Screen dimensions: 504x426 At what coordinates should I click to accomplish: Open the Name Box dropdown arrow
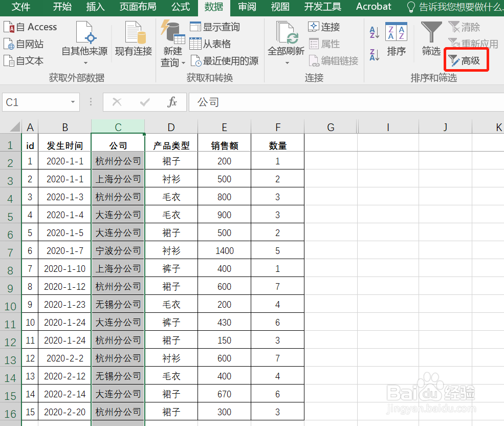click(73, 102)
